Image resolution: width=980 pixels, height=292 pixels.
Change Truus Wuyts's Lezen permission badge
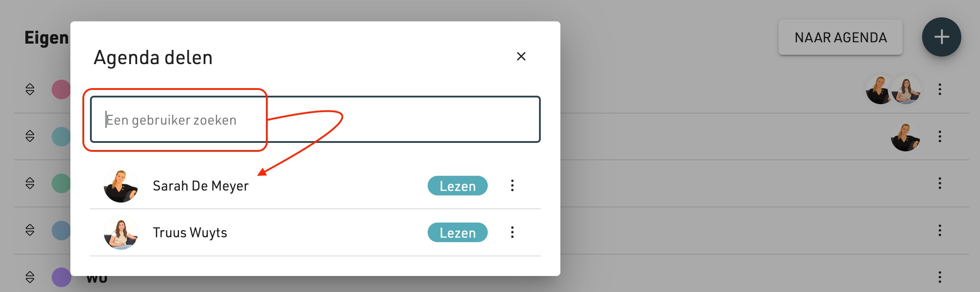[457, 232]
